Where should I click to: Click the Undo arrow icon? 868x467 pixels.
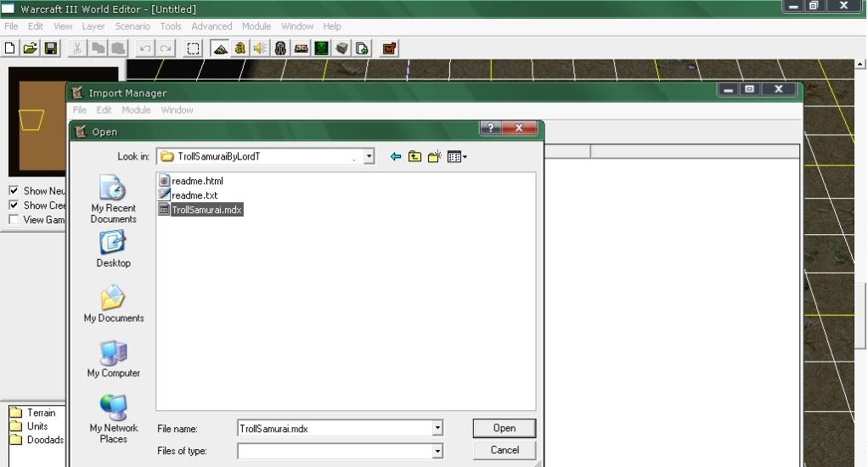[x=145, y=48]
